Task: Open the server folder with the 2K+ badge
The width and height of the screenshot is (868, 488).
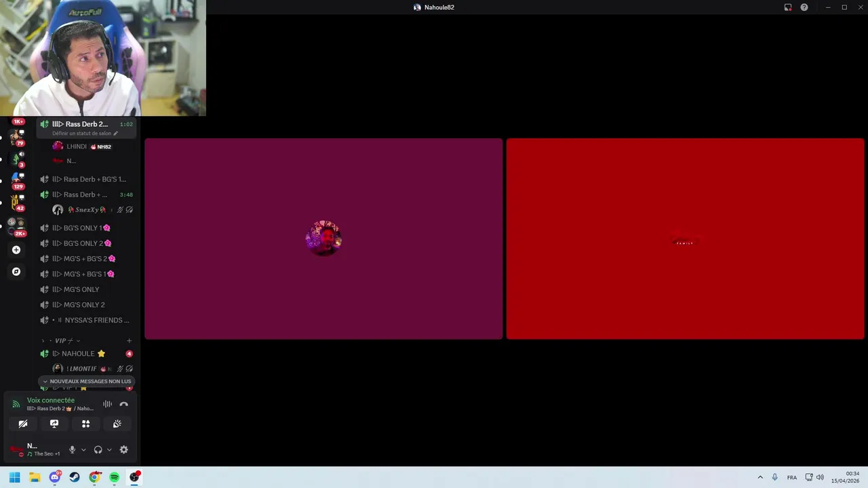Action: coord(16,226)
